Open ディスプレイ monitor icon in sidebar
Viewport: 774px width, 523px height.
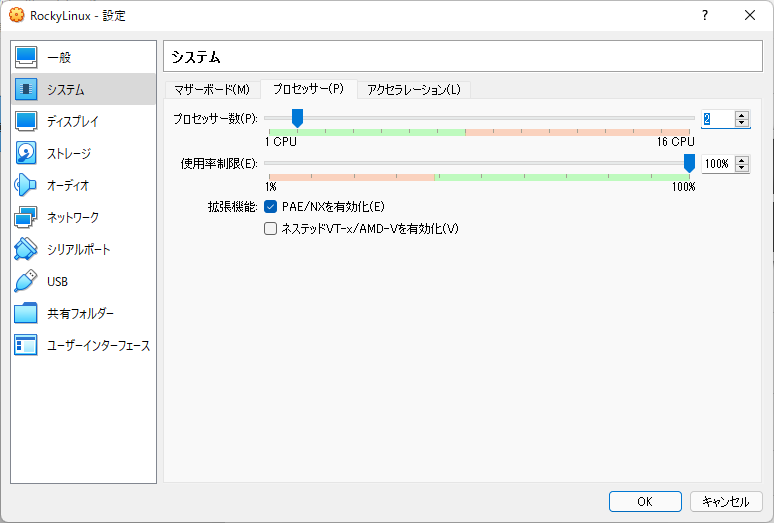[x=27, y=122]
